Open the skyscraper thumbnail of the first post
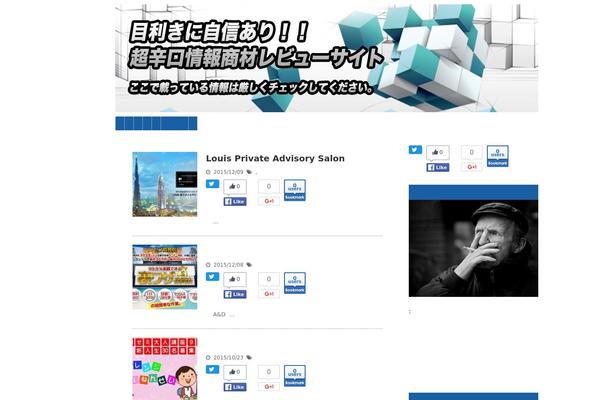600x400 pixels. pyautogui.click(x=165, y=184)
